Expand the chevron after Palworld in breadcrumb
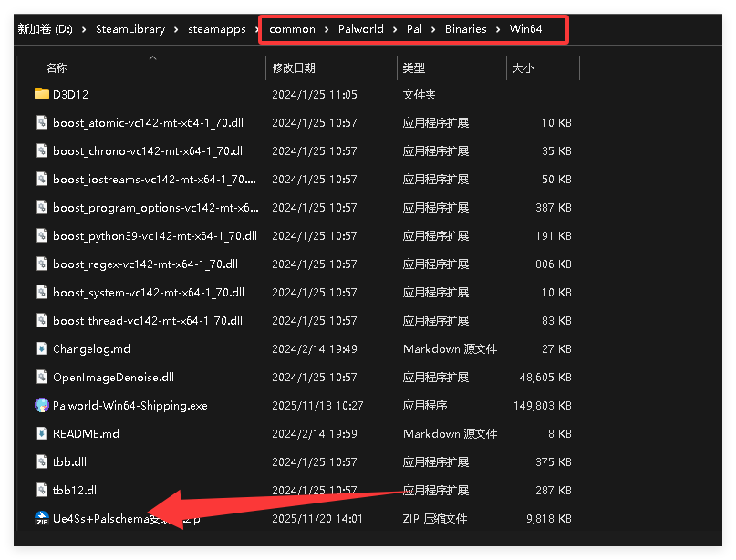736x560 pixels. click(x=396, y=29)
